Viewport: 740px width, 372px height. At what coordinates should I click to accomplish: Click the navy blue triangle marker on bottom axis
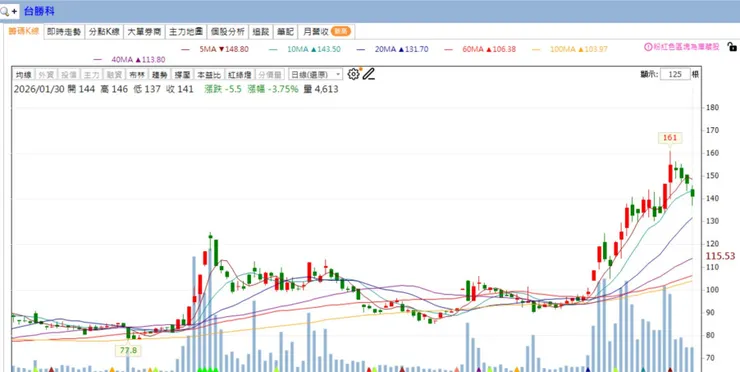(x=588, y=370)
